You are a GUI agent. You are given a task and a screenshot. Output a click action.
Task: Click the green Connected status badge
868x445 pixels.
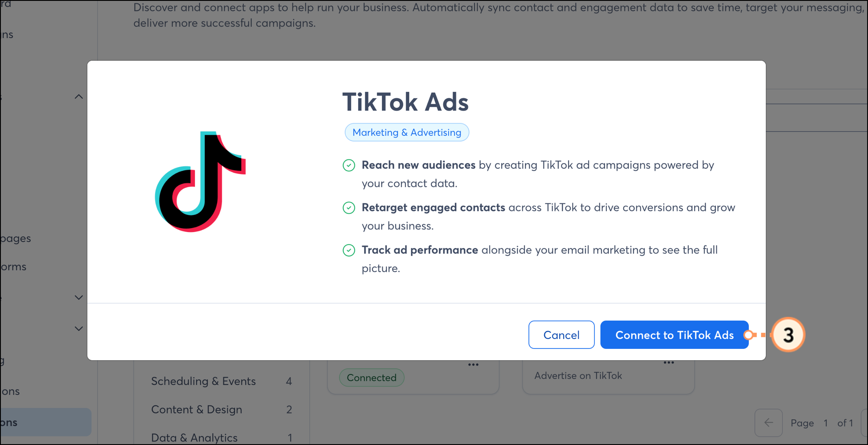[x=371, y=377]
